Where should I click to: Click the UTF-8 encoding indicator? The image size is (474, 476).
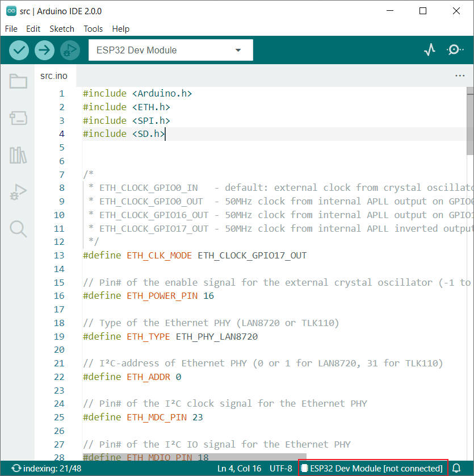click(280, 469)
